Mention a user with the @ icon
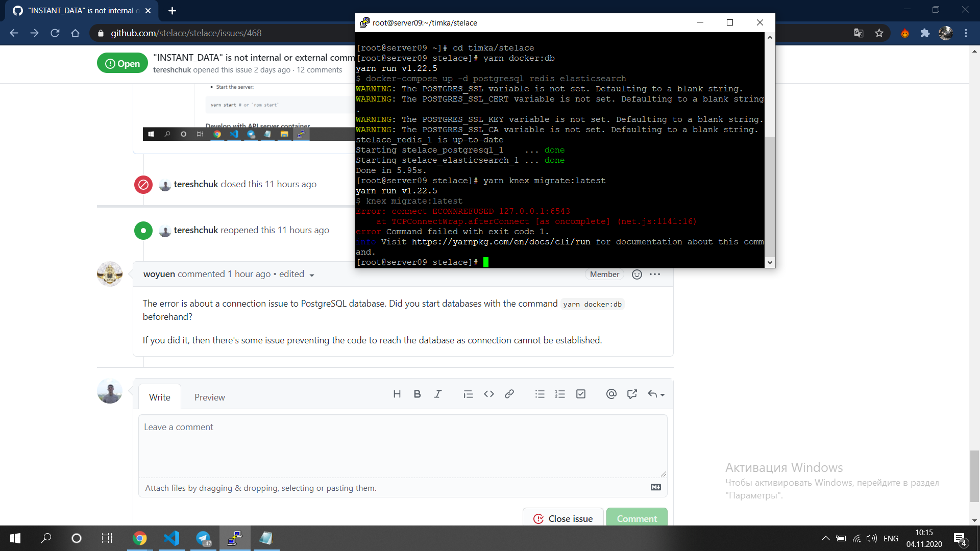This screenshot has height=551, width=980. coord(611,394)
